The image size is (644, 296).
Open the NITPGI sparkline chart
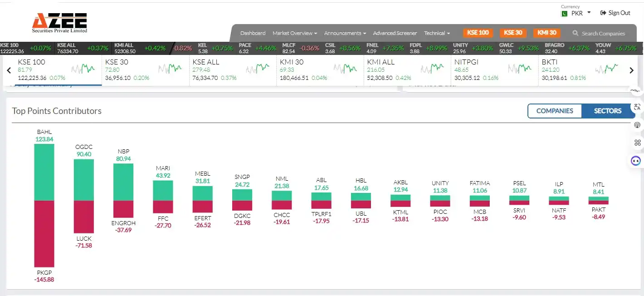(520, 69)
